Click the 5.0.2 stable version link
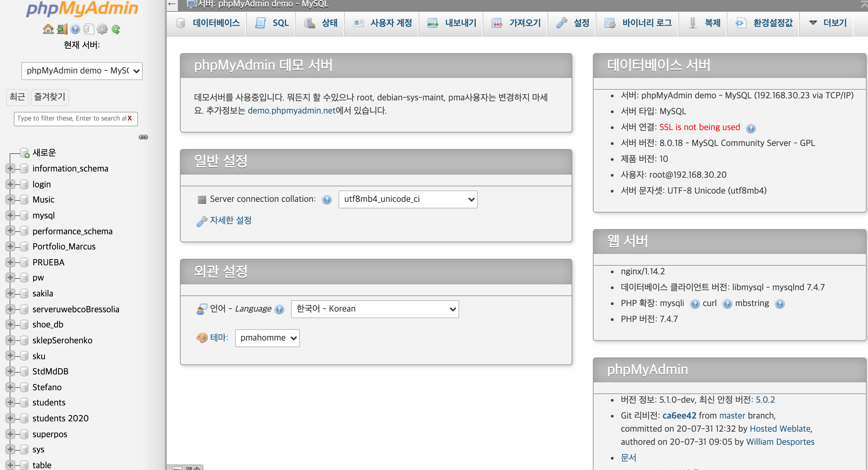The image size is (868, 470). click(765, 400)
